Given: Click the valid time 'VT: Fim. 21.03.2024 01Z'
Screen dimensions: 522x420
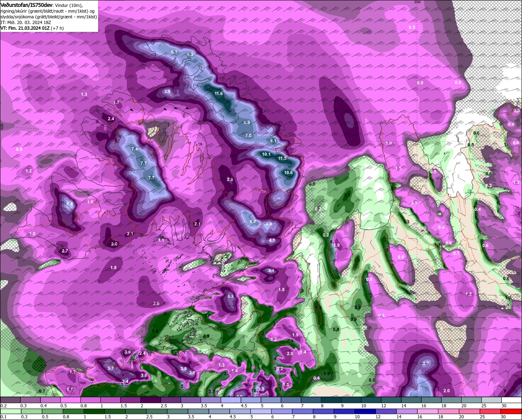Looking at the screenshot, I should coord(25,28).
